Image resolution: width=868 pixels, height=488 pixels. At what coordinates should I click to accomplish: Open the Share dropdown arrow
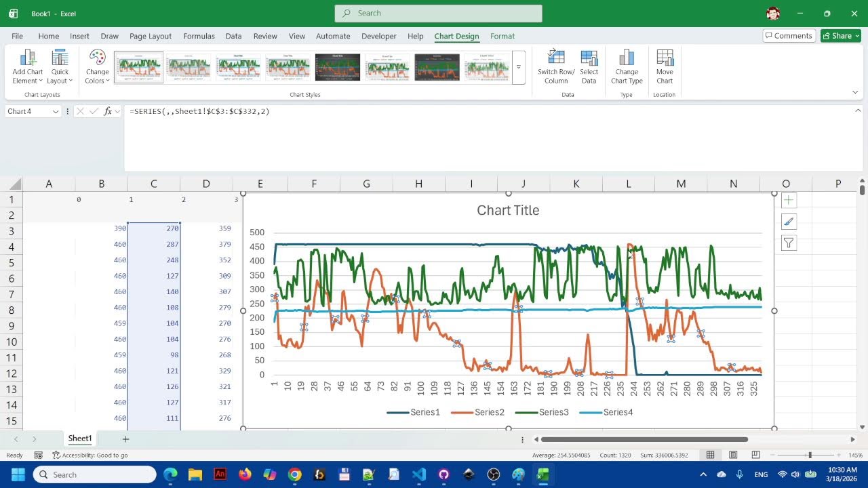pos(857,36)
